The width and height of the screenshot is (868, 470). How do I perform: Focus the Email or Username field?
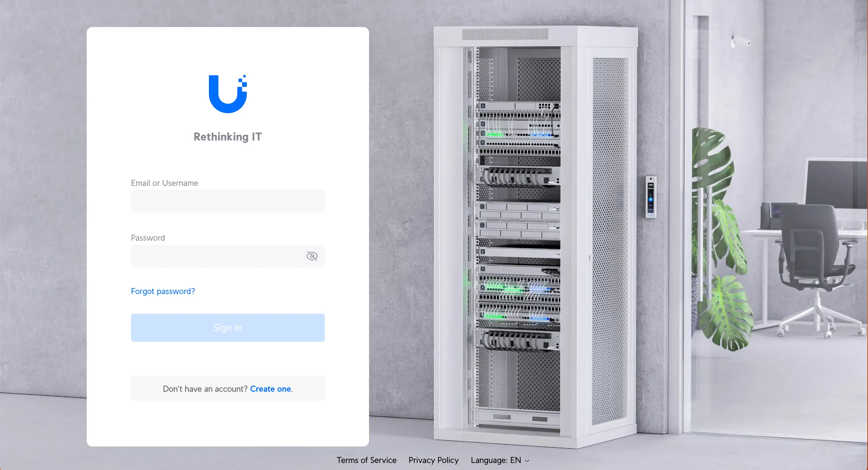pos(228,201)
